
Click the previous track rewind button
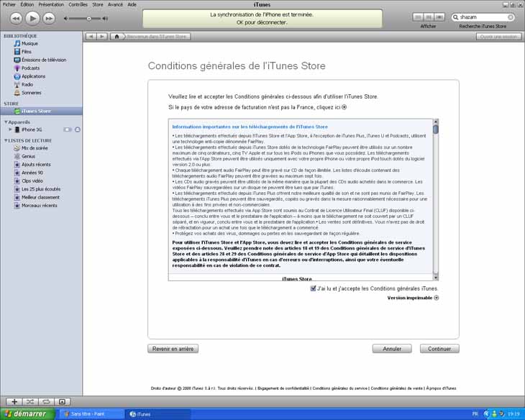click(16, 18)
